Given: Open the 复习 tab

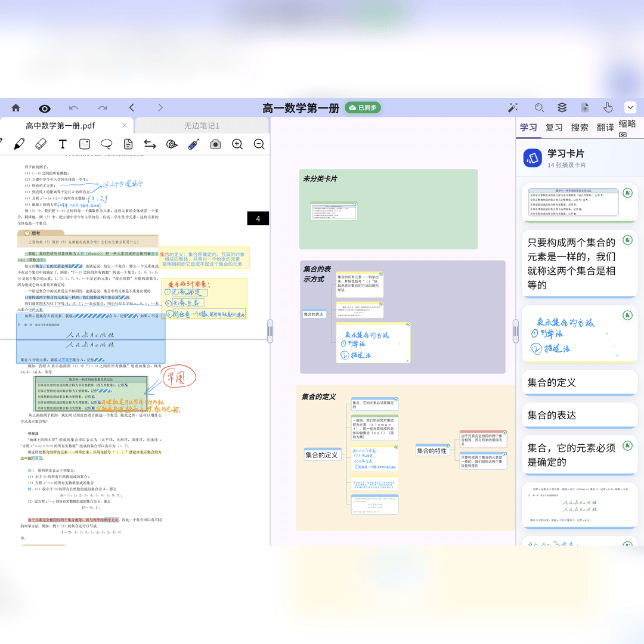Looking at the screenshot, I should tap(554, 128).
